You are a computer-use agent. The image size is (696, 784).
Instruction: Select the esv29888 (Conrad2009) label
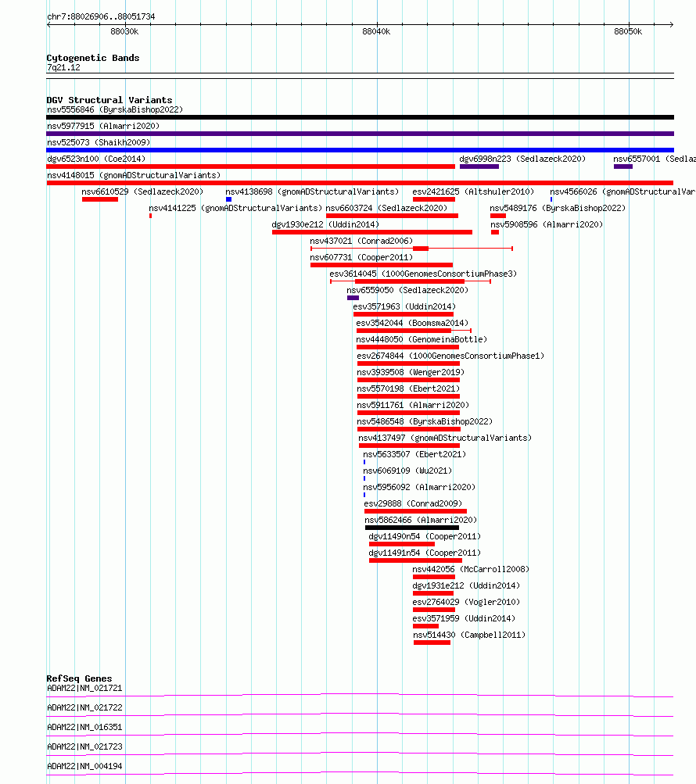tap(413, 504)
